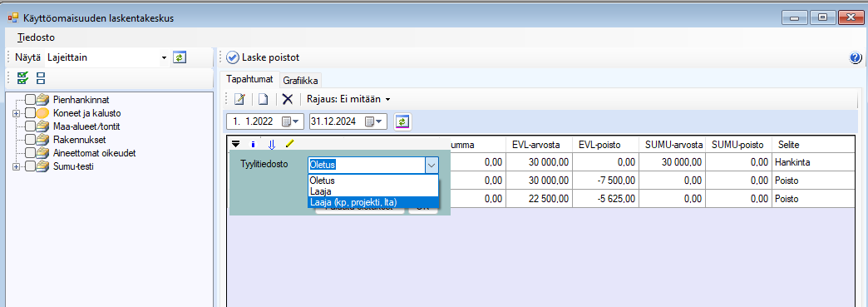Screen dimensions: 868x307
Task: Check the Aineettomat oikeudet checkbox
Action: click(x=31, y=152)
